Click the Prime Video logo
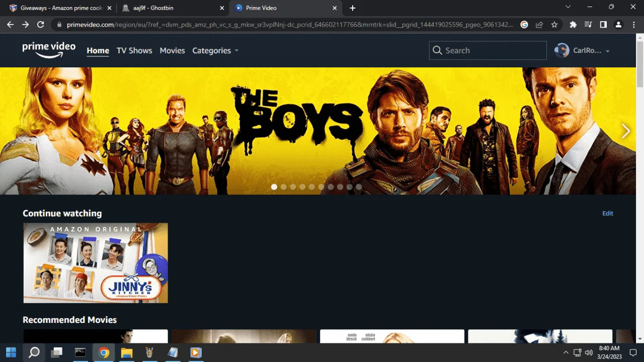The height and width of the screenshot is (362, 644). click(49, 50)
